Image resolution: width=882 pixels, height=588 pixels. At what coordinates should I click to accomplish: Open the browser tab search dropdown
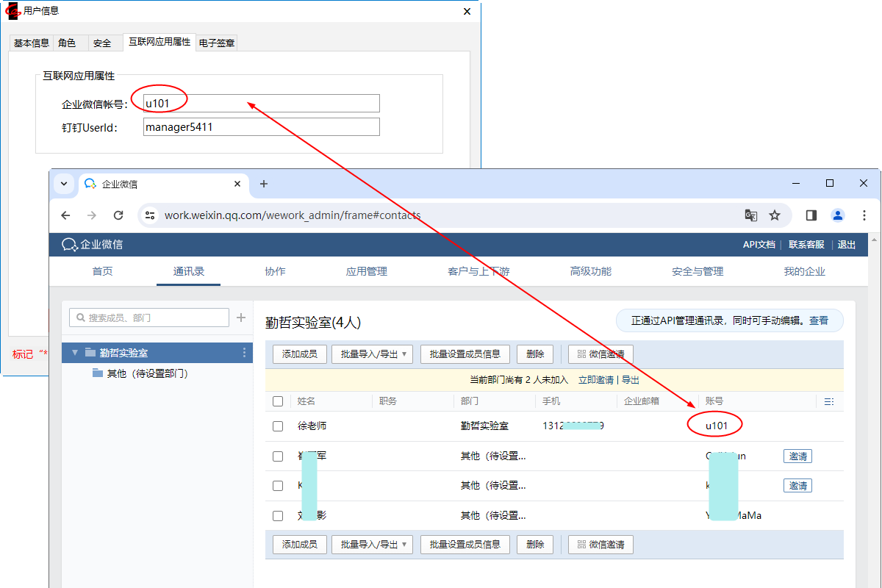(64, 184)
